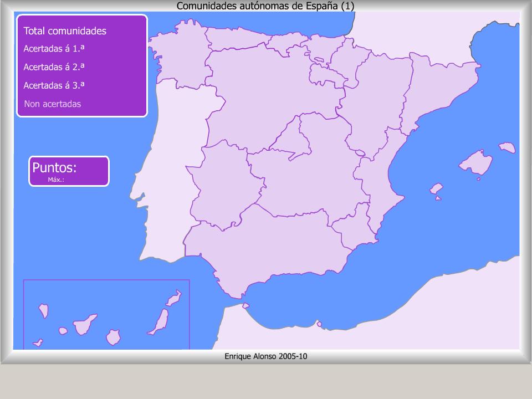
Task: Select El Hierro island
Action: point(38,342)
